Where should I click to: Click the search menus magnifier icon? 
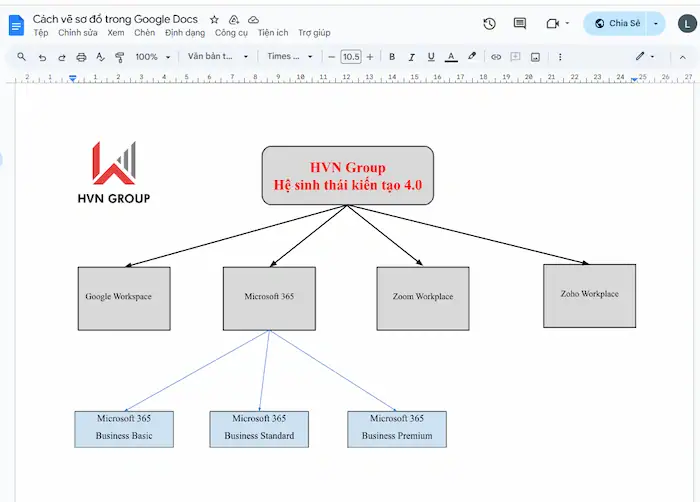point(21,57)
